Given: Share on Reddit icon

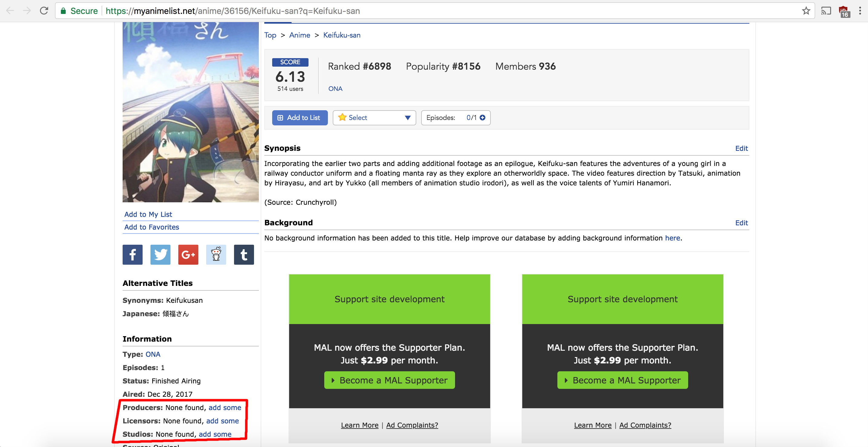Looking at the screenshot, I should tap(216, 254).
